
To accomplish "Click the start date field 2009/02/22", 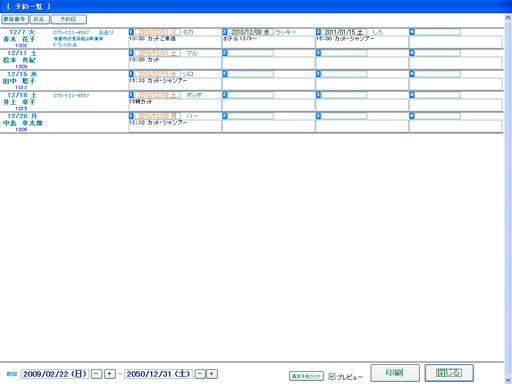I will click(55, 374).
